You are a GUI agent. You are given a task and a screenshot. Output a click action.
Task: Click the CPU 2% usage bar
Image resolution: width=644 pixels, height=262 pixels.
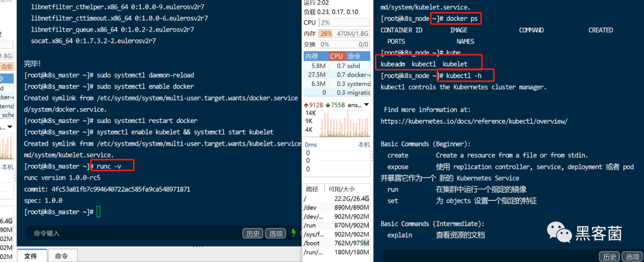tap(344, 23)
